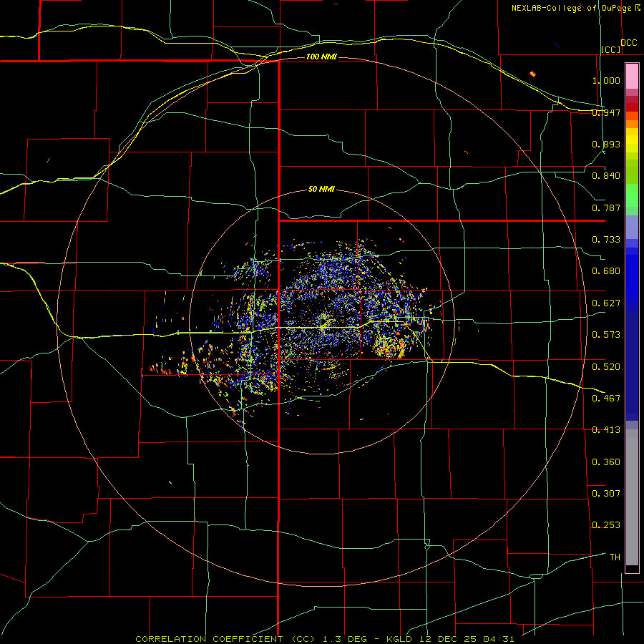Select the 0.413 scale value
Image resolution: width=644 pixels, height=644 pixels.
click(x=606, y=430)
